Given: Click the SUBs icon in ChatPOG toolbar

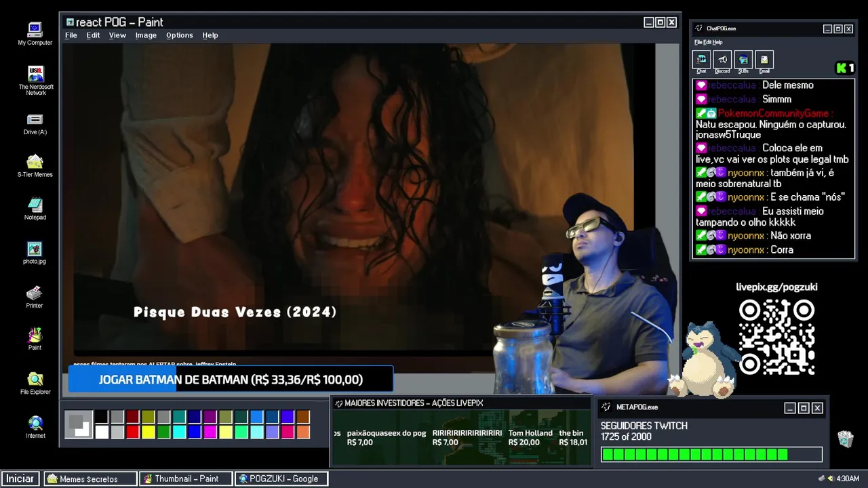Looking at the screenshot, I should click(743, 60).
